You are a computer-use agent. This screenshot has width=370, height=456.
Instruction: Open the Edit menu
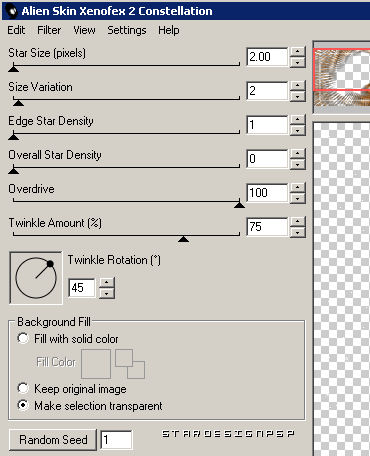click(16, 30)
